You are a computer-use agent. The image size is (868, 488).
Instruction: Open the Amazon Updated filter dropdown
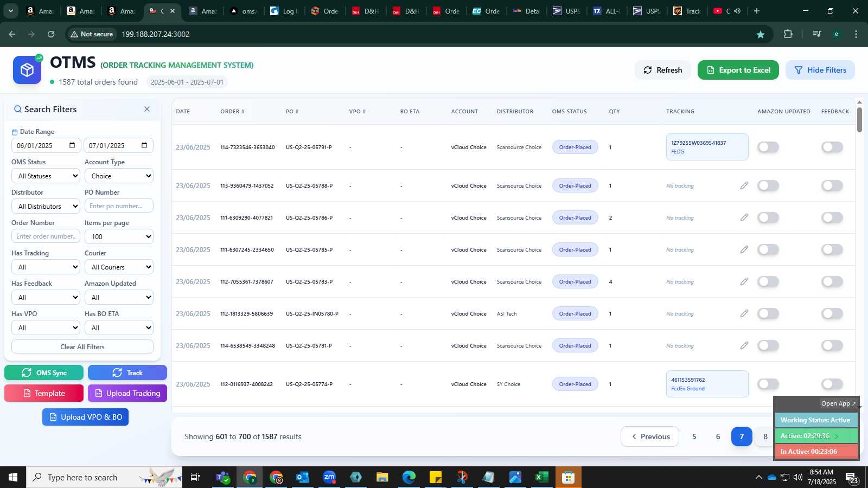(x=119, y=297)
